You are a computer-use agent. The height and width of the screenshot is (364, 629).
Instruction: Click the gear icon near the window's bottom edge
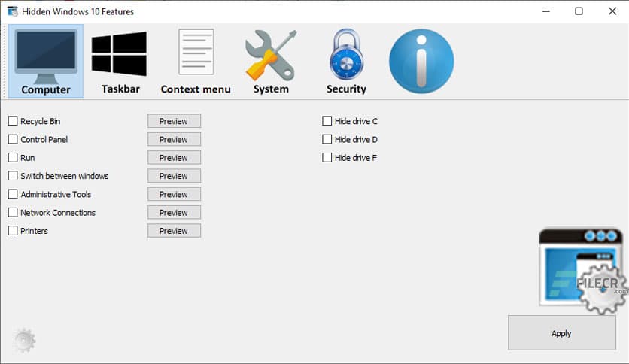point(25,341)
